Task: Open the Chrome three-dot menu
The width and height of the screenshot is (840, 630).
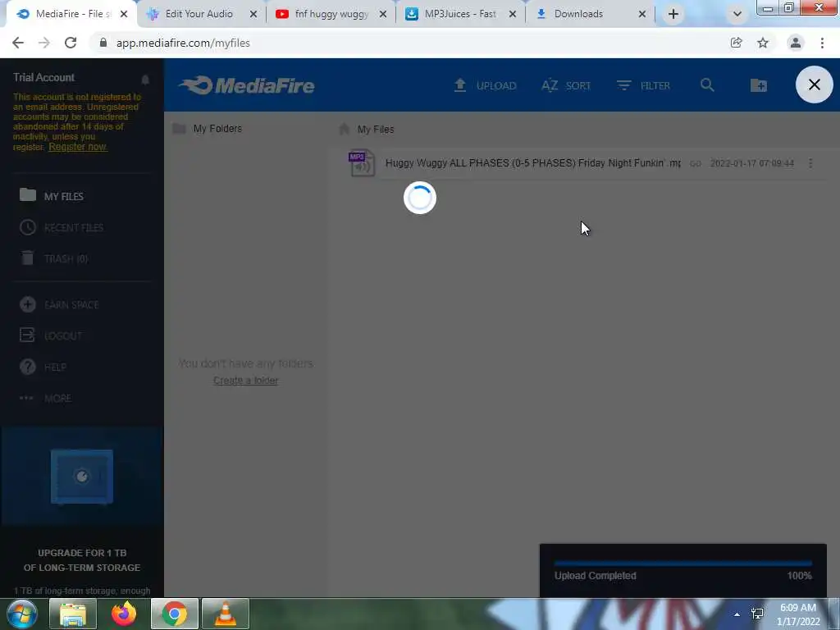Action: point(822,43)
